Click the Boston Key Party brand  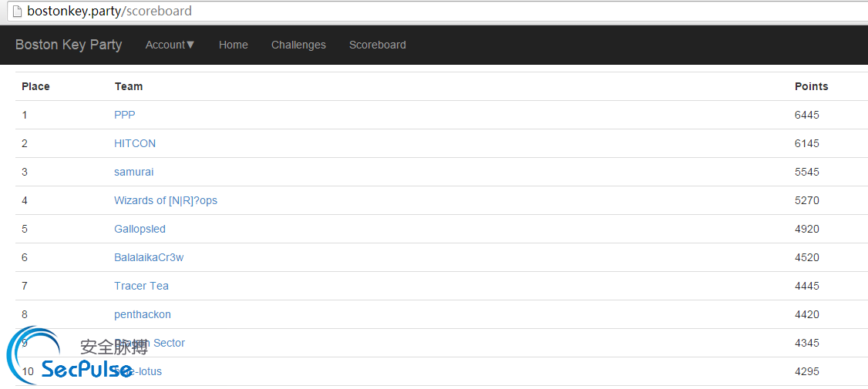pos(69,45)
